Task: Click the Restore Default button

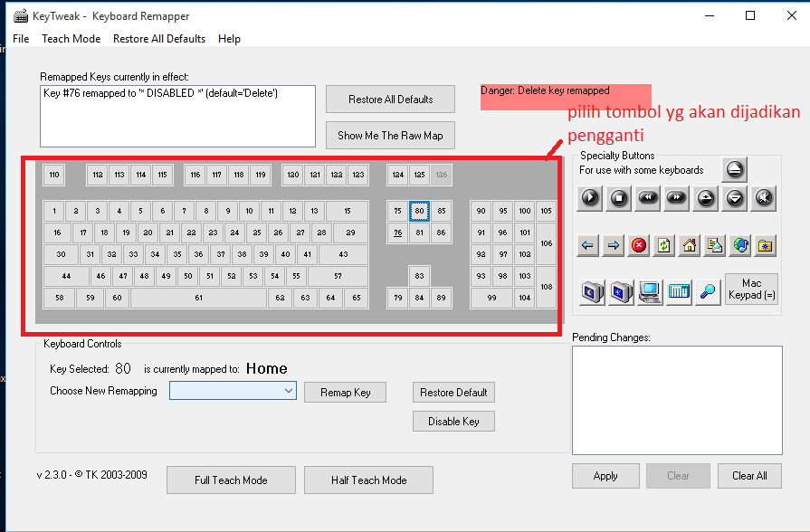Action: pos(453,393)
